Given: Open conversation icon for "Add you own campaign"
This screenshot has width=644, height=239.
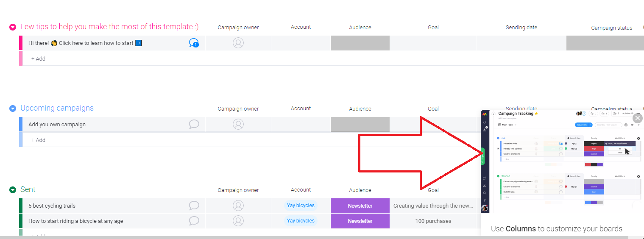Looking at the screenshot, I should [x=194, y=124].
